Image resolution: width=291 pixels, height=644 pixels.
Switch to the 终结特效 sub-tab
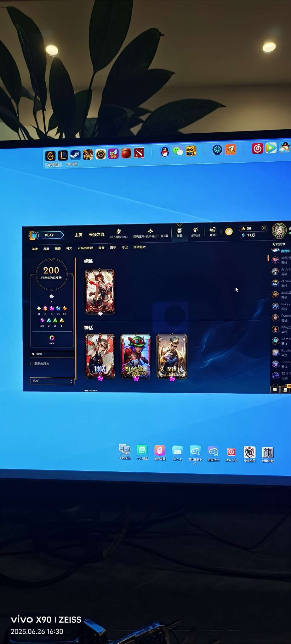(140, 247)
